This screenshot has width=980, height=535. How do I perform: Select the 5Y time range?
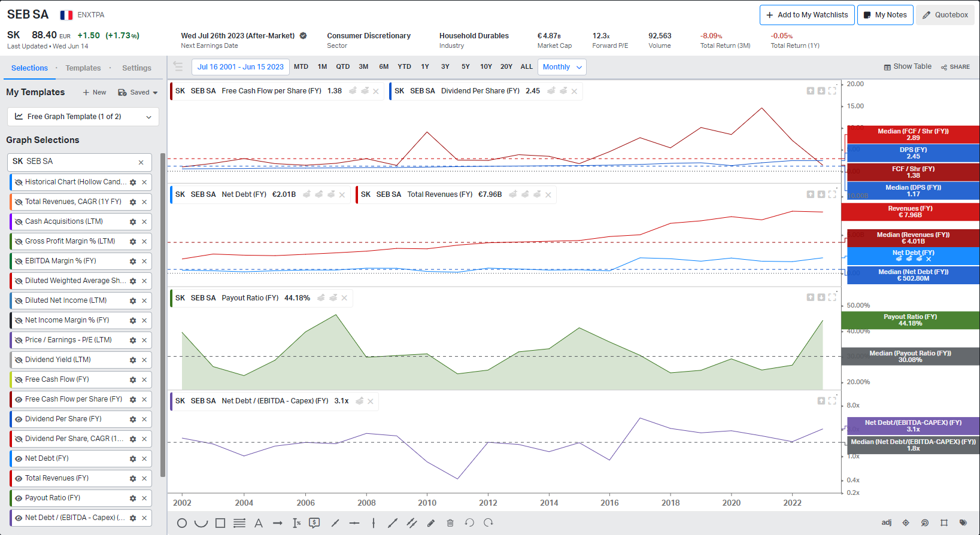pos(465,67)
